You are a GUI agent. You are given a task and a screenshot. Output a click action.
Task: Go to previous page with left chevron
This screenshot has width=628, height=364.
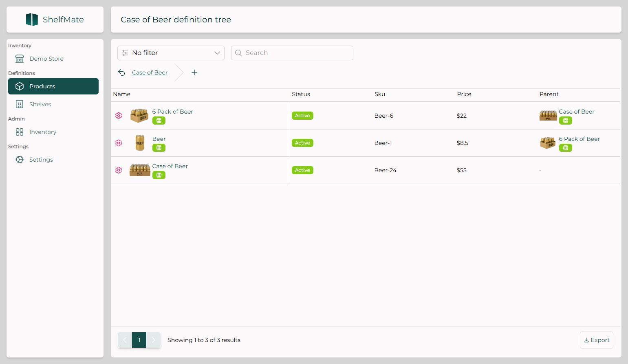[x=125, y=340]
